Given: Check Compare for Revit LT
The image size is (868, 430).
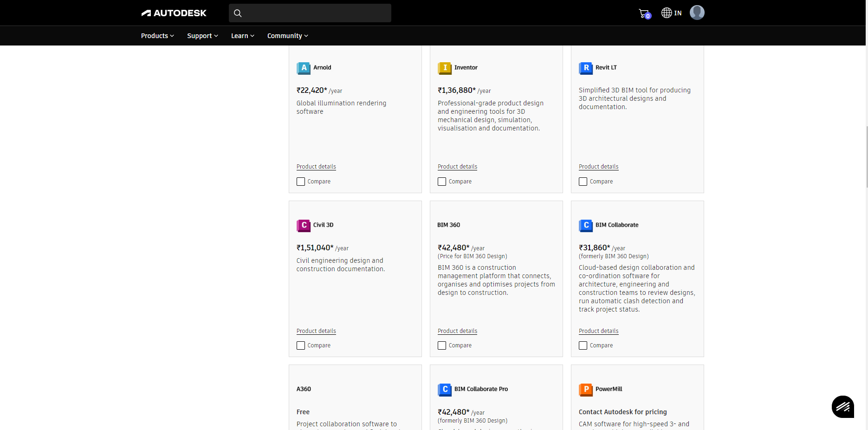Looking at the screenshot, I should 583,182.
